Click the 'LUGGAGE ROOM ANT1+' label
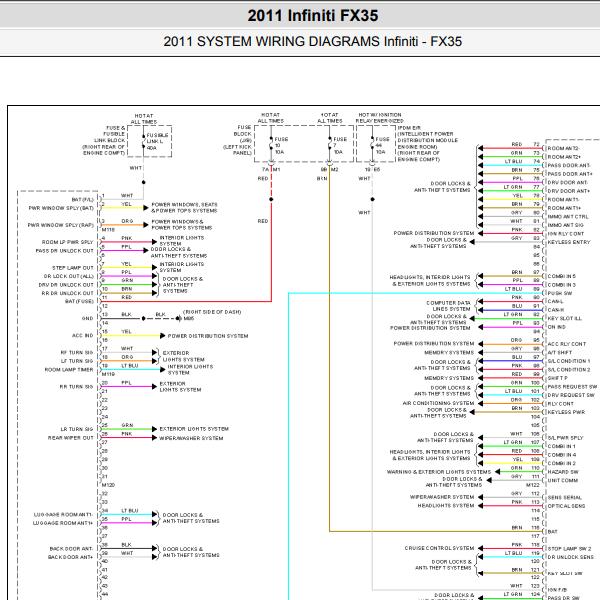The height and width of the screenshot is (600, 600). (x=63, y=523)
